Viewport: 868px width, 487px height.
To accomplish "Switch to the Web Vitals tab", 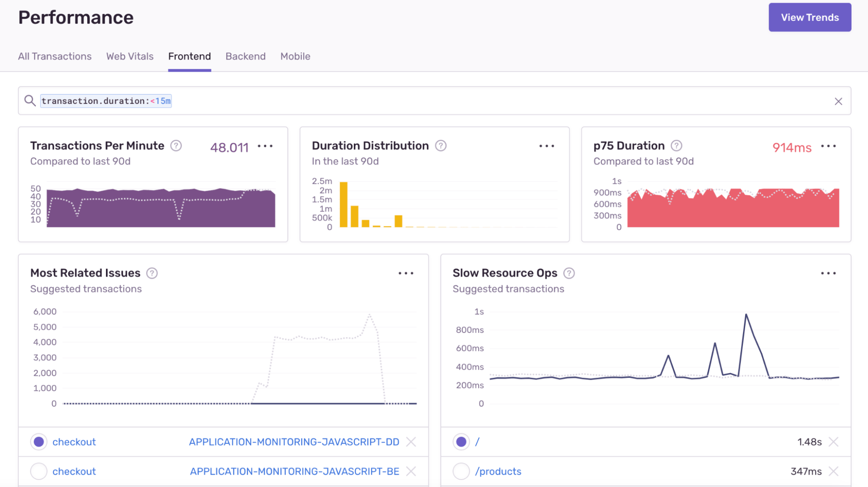I will point(130,56).
